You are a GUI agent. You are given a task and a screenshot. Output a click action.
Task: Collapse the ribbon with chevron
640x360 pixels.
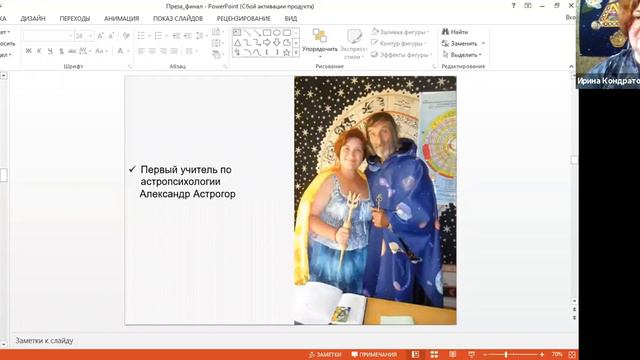(571, 66)
